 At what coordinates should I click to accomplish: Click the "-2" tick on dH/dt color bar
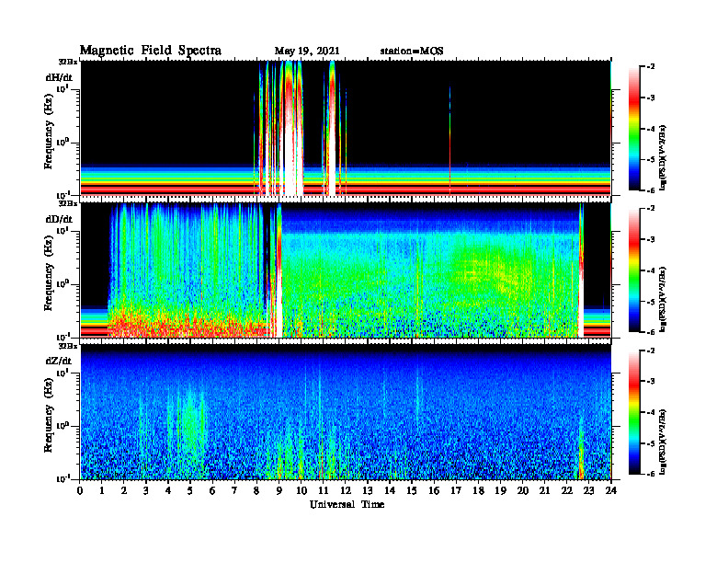(651, 67)
